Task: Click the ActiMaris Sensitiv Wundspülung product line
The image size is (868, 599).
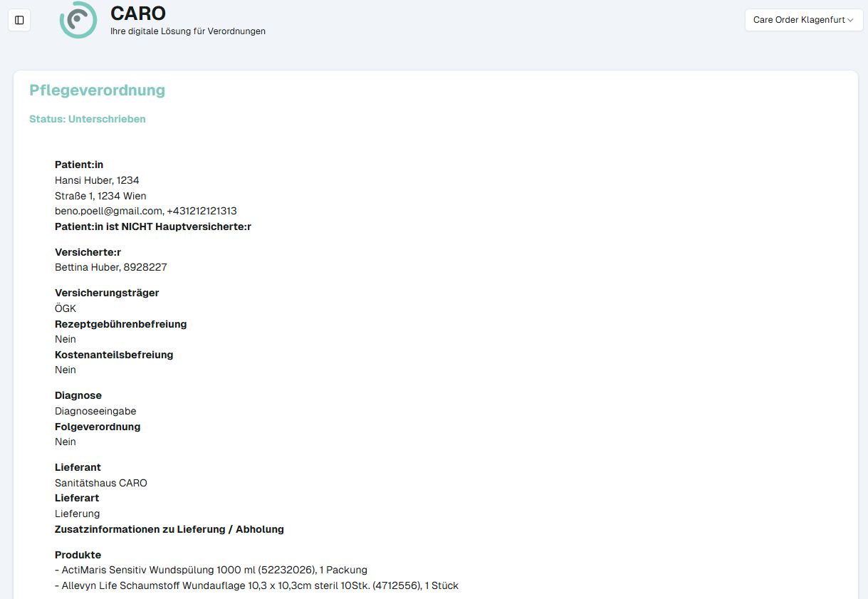Action: point(211,570)
